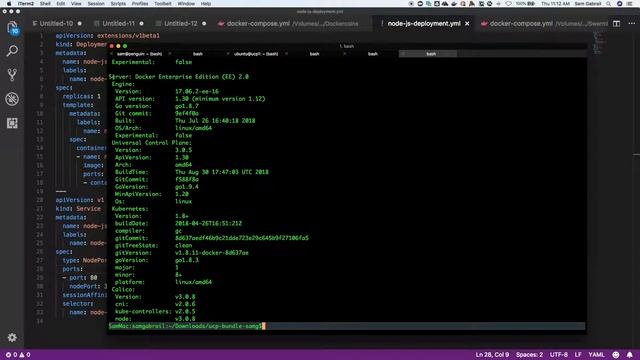
Task: Open the Toolbelt menu
Action: tap(162, 4)
